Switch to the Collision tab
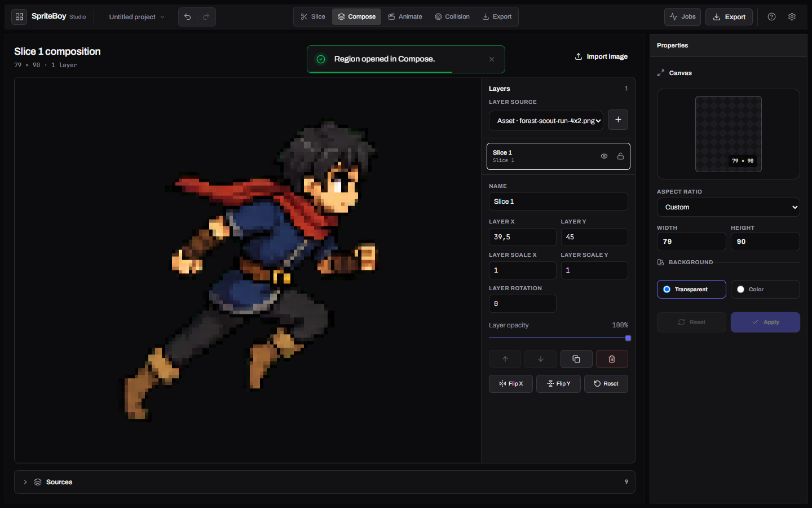Viewport: 812px width, 508px height. point(452,17)
